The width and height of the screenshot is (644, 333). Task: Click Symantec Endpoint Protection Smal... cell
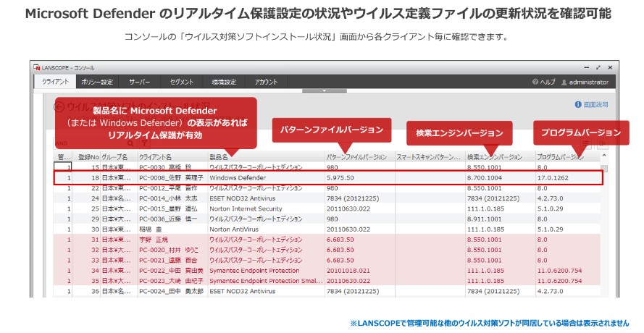click(x=266, y=281)
